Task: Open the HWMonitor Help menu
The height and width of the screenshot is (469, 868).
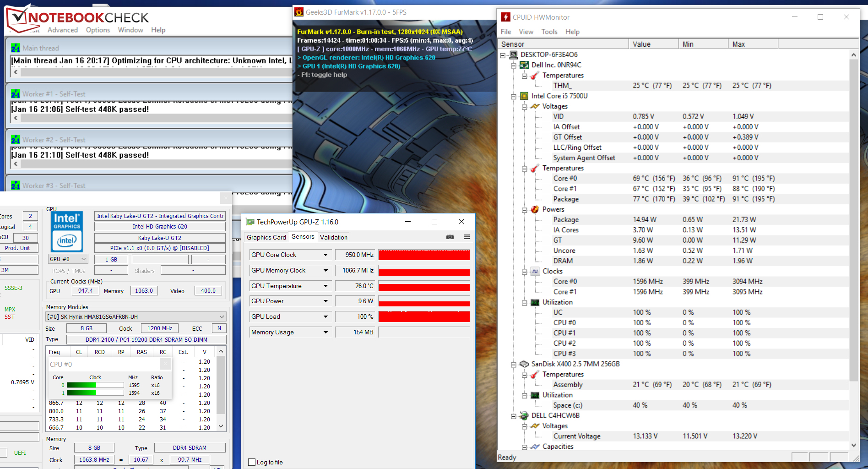Action: pos(572,32)
